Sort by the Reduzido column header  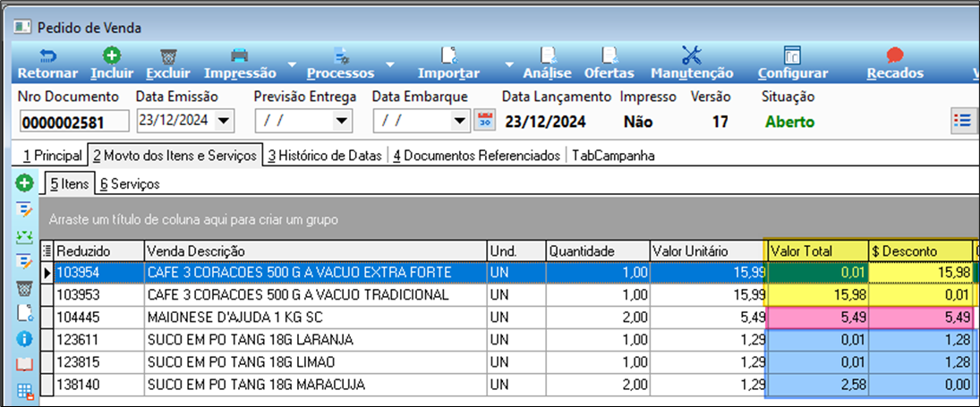99,251
